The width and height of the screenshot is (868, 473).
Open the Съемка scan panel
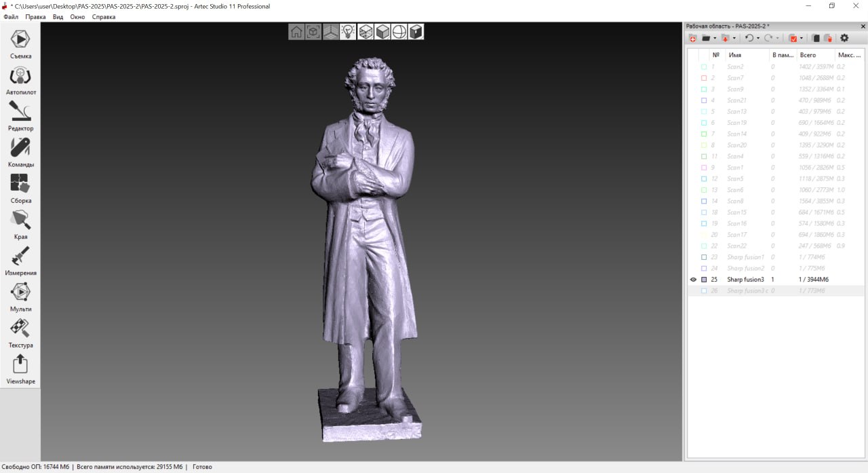click(20, 44)
